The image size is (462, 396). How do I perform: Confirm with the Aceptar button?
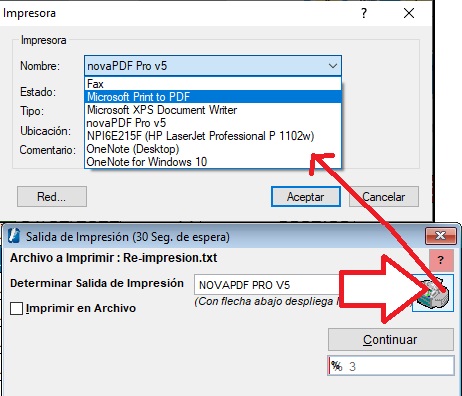click(306, 197)
